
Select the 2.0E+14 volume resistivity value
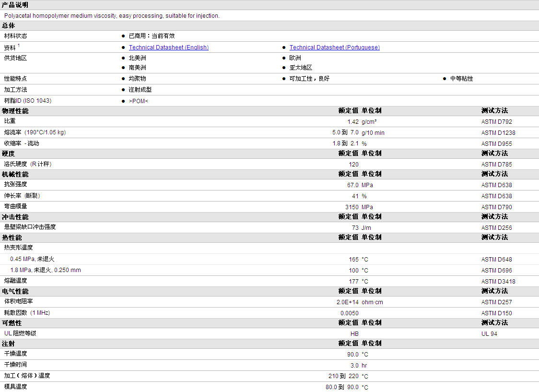coord(347,302)
